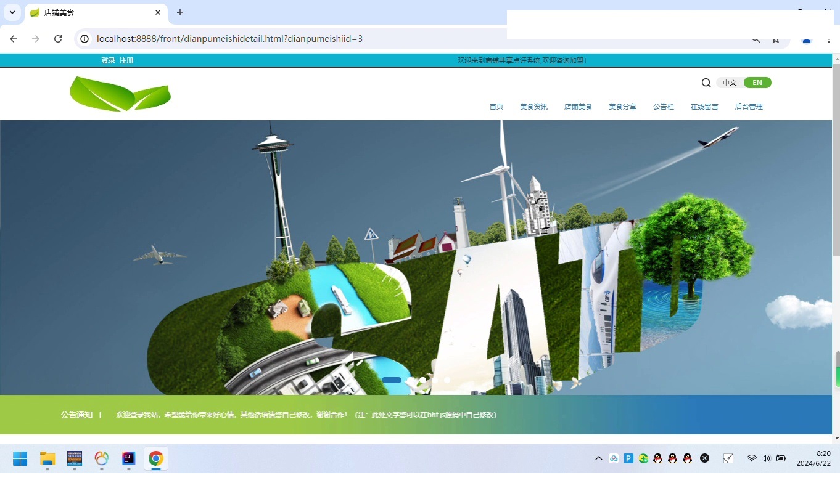Show hidden system tray icons

click(598, 458)
